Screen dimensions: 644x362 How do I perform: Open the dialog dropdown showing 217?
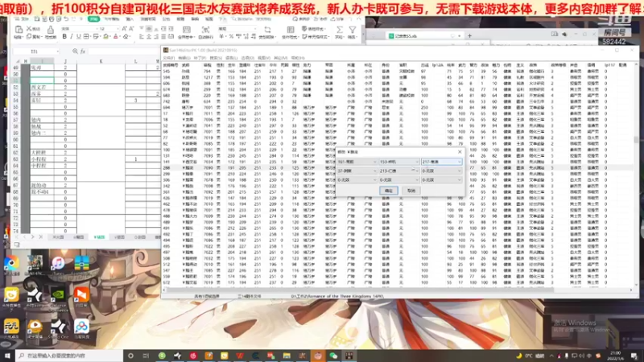(441, 162)
